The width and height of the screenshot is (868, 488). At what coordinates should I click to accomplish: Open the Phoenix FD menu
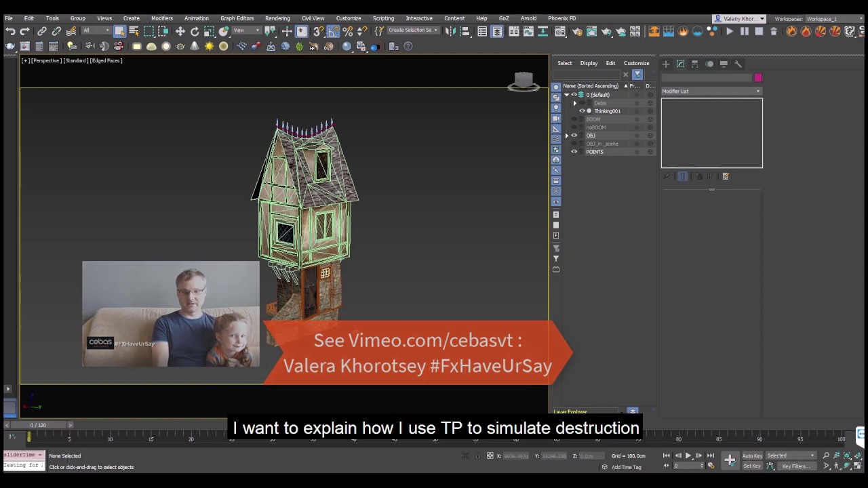(561, 18)
